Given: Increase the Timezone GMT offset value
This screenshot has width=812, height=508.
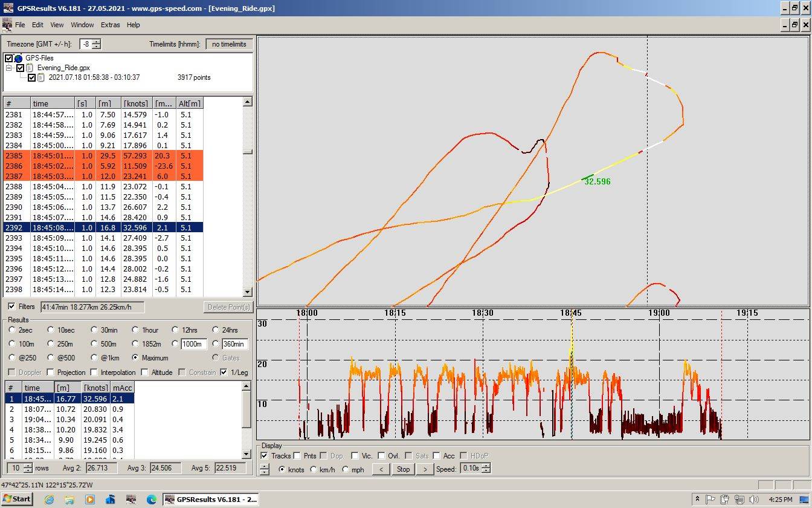Looking at the screenshot, I should tap(97, 42).
